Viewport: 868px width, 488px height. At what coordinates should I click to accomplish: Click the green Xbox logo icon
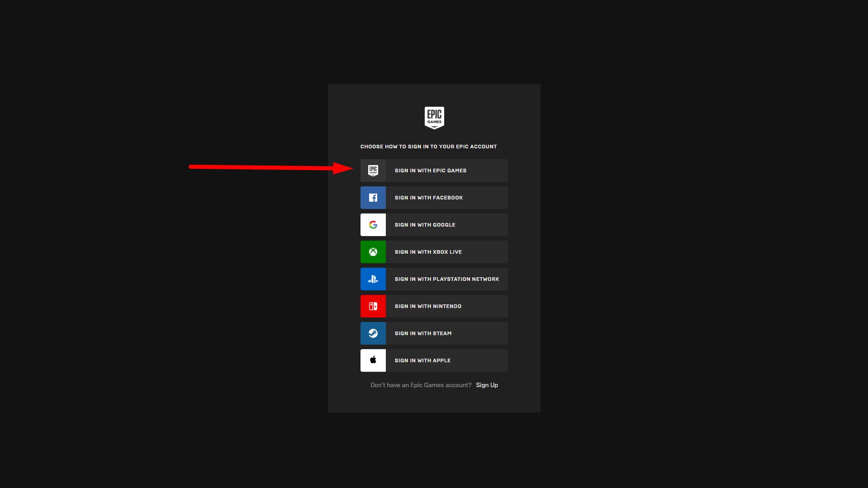tap(373, 252)
